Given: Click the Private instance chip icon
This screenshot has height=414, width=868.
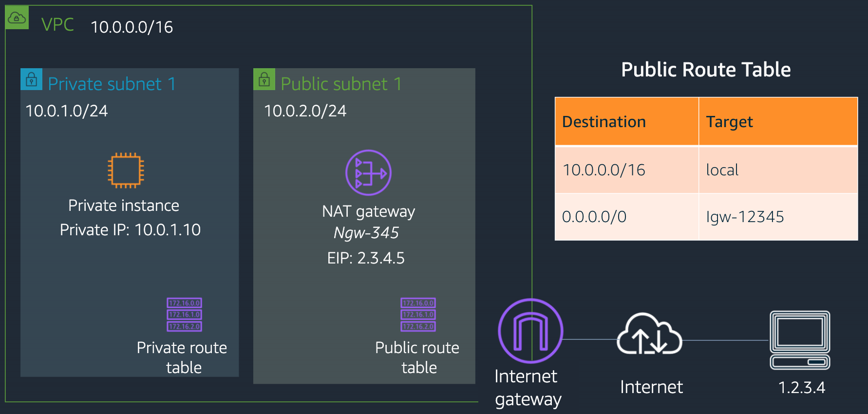Looking at the screenshot, I should (126, 170).
